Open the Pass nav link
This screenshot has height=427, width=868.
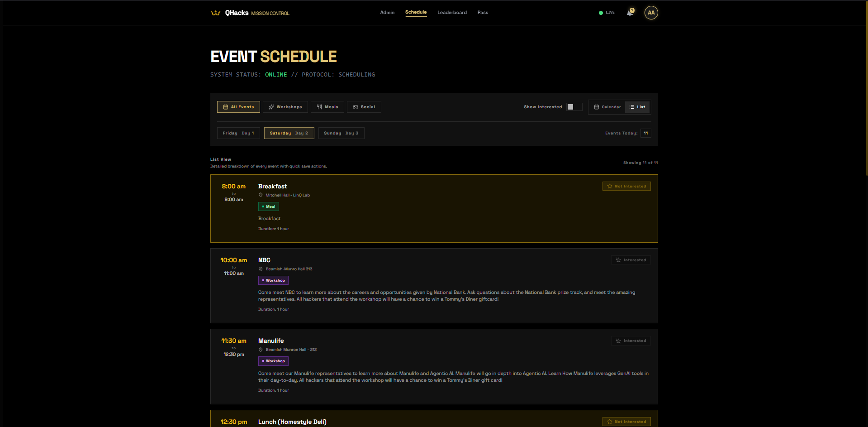[x=483, y=13]
